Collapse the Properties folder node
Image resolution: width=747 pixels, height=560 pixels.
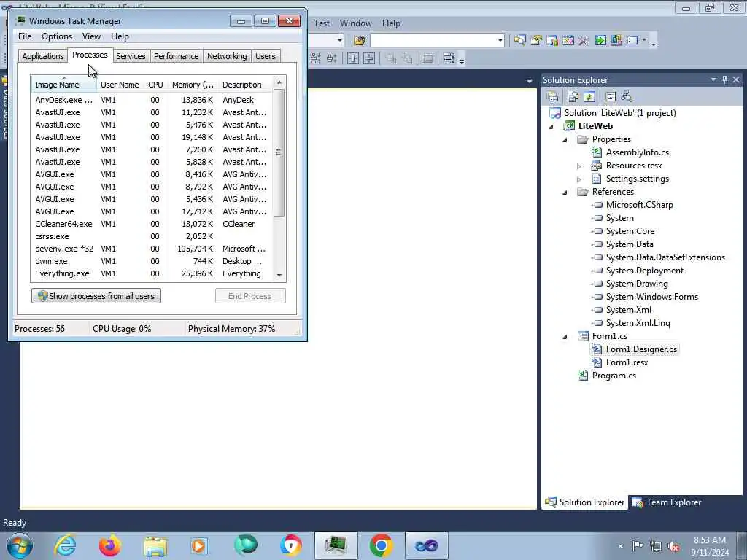click(565, 139)
